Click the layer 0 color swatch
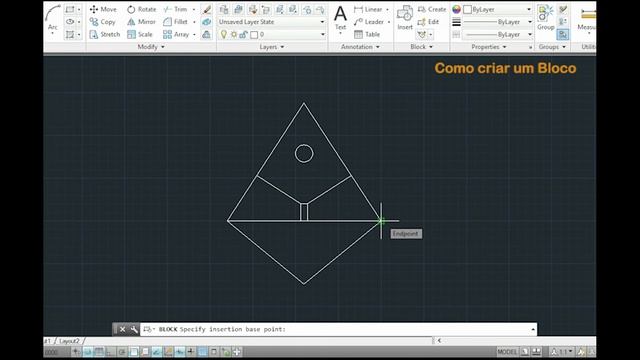Screen dimensions: 640x360 (x=254, y=35)
